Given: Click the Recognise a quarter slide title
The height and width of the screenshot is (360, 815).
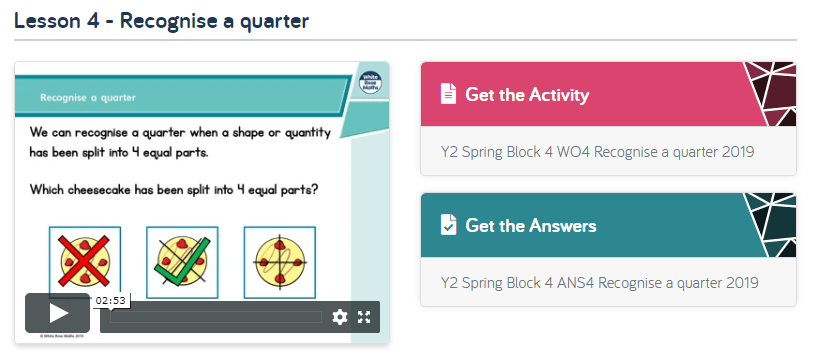Looking at the screenshot, I should (x=88, y=97).
